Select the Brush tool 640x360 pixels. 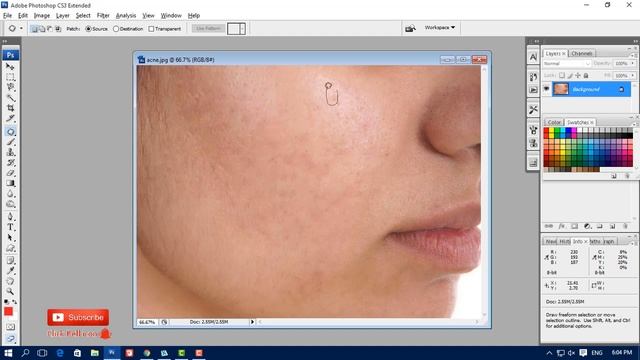coord(10,142)
